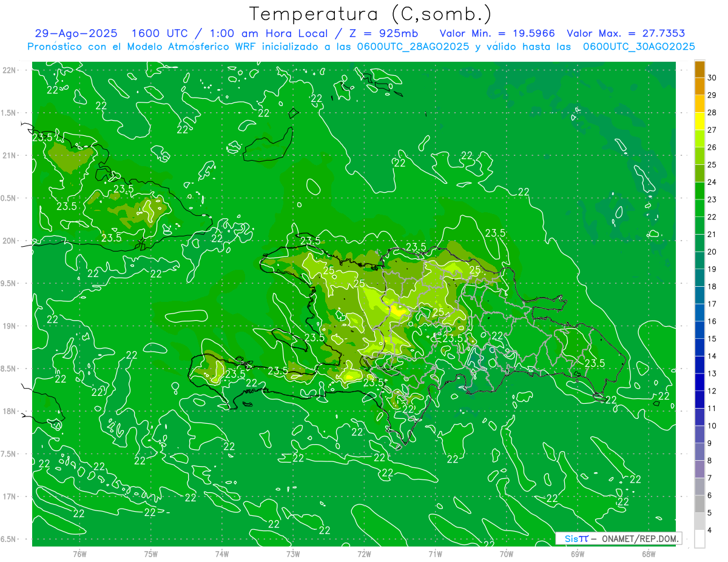Click the legend label "30" on the color bar
728x562 pixels.
712,78
